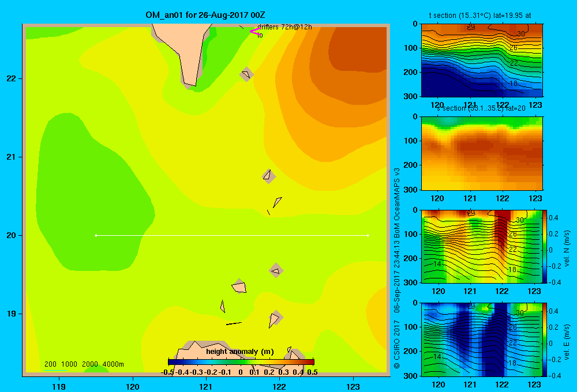Viewport: 577px width, 392px height.
Task: Click the map title OM_an01 for 26-Aug-2017 00Z
Action: [x=205, y=15]
